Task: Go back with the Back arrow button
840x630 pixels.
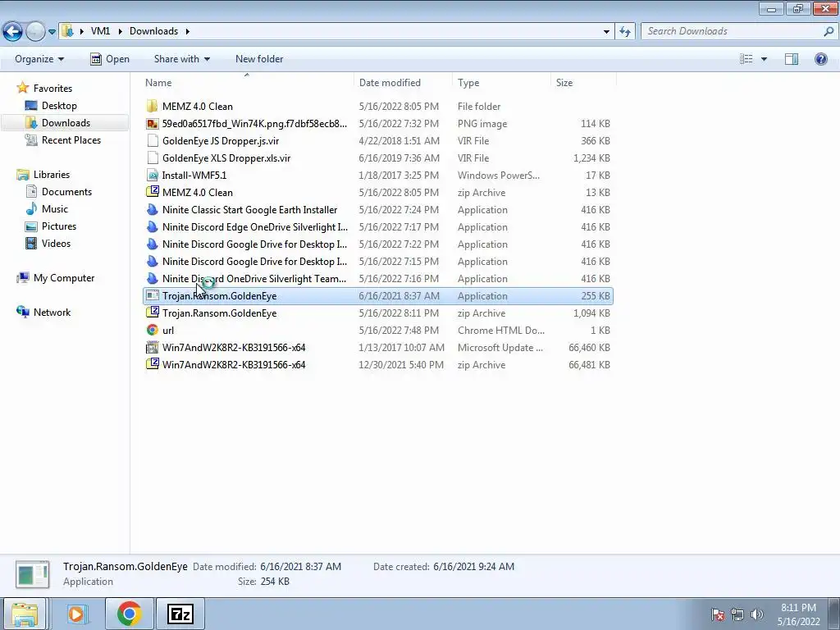Action: [13, 32]
